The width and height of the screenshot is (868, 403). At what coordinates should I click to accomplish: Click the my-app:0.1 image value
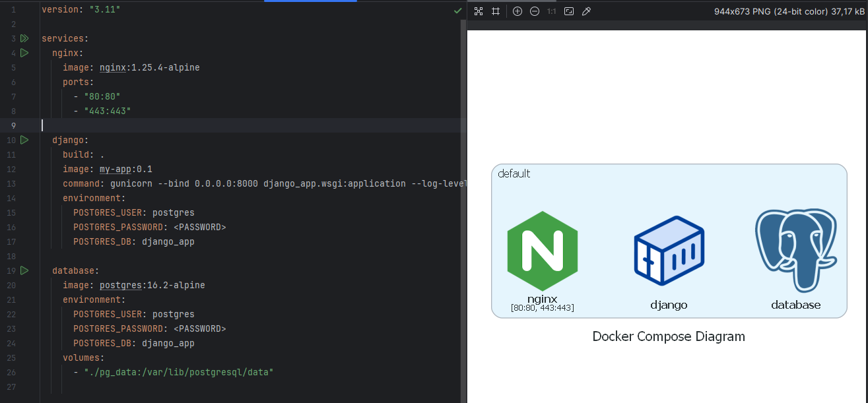tap(126, 169)
